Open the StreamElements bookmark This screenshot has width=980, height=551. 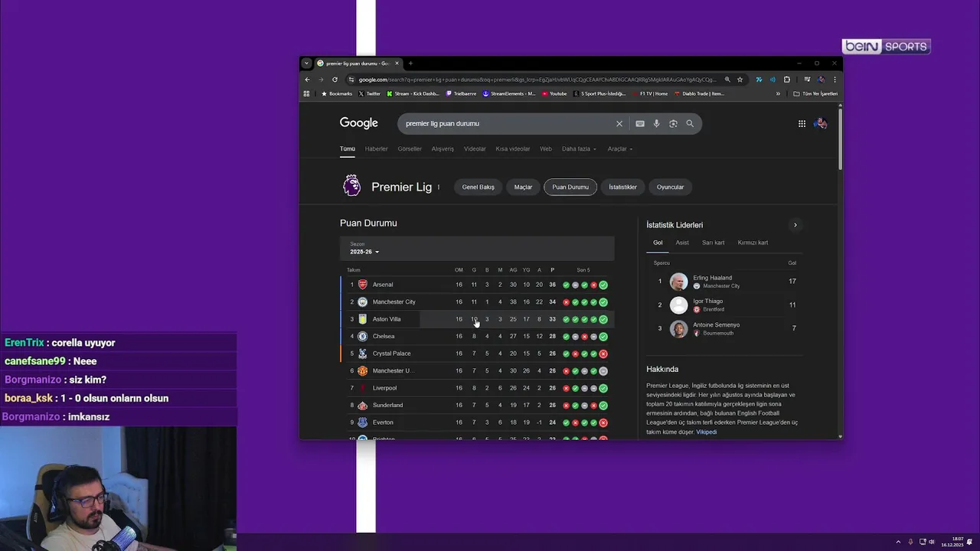click(509, 93)
